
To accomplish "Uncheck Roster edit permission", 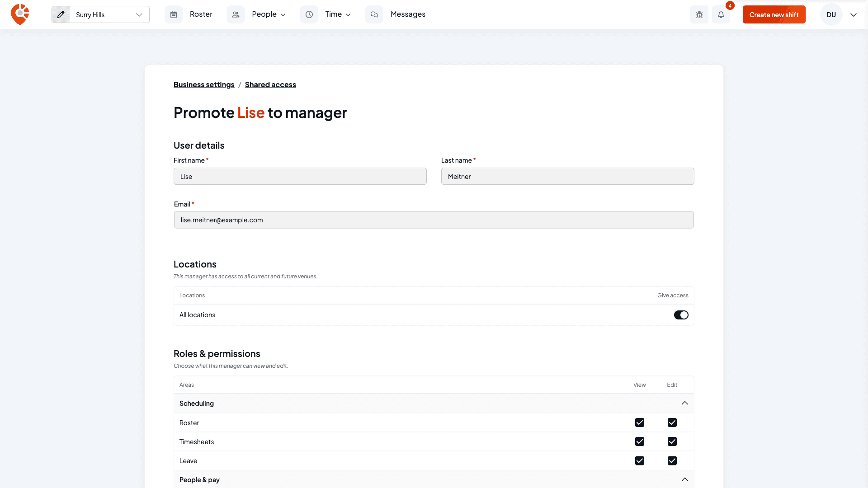I will (672, 422).
